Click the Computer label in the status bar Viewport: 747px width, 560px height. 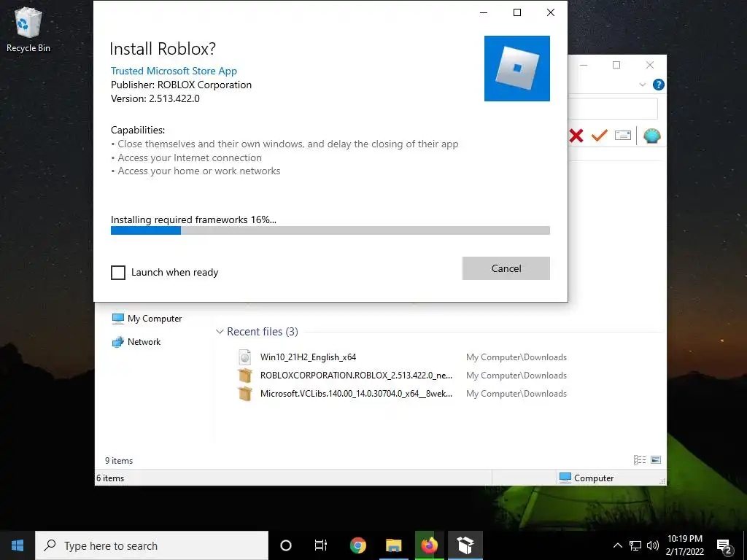(x=594, y=478)
